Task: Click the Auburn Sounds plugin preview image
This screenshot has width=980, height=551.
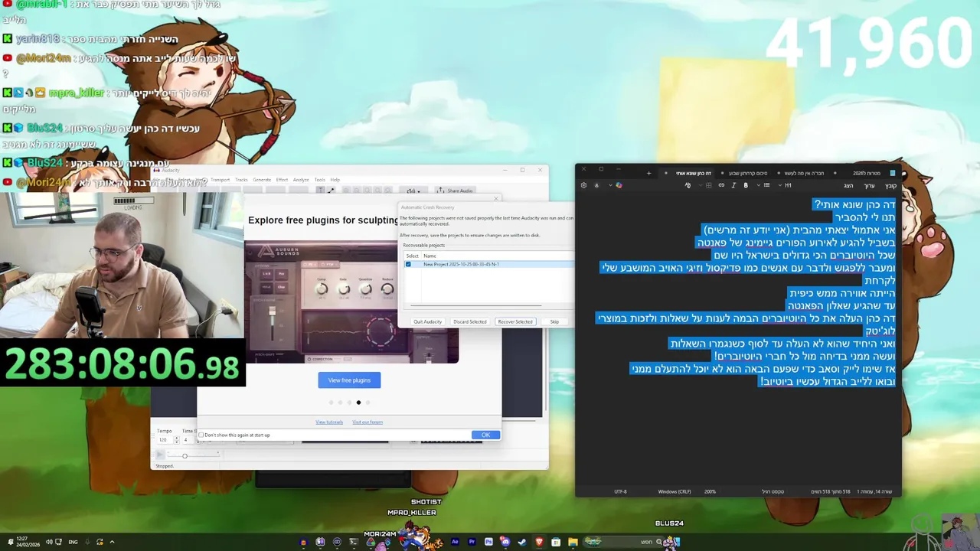Action: click(x=351, y=302)
